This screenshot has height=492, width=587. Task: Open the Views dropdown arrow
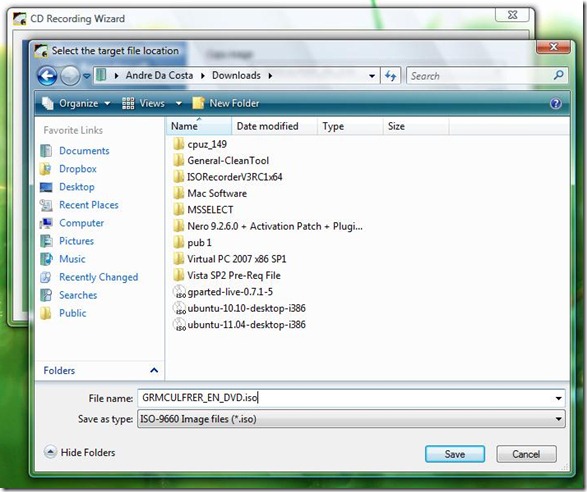click(179, 103)
